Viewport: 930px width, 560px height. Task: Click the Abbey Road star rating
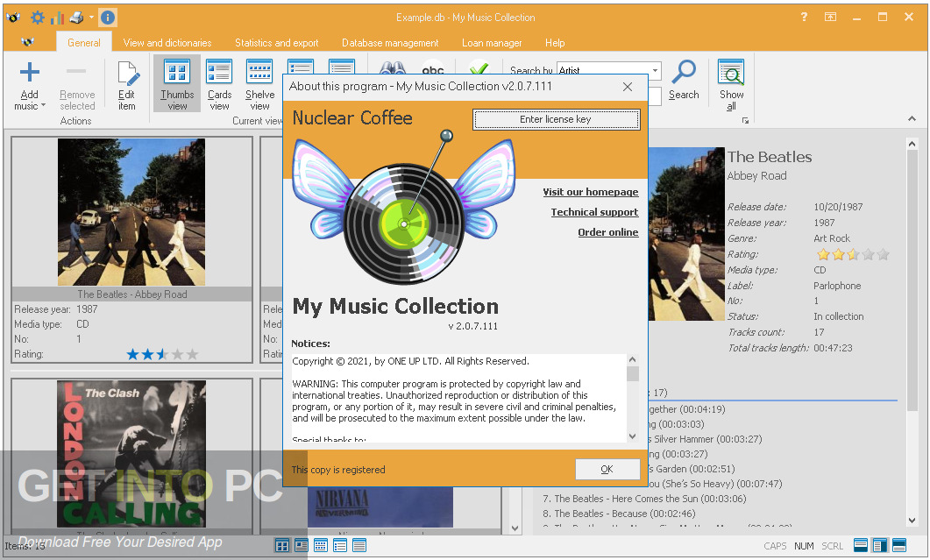click(x=162, y=355)
